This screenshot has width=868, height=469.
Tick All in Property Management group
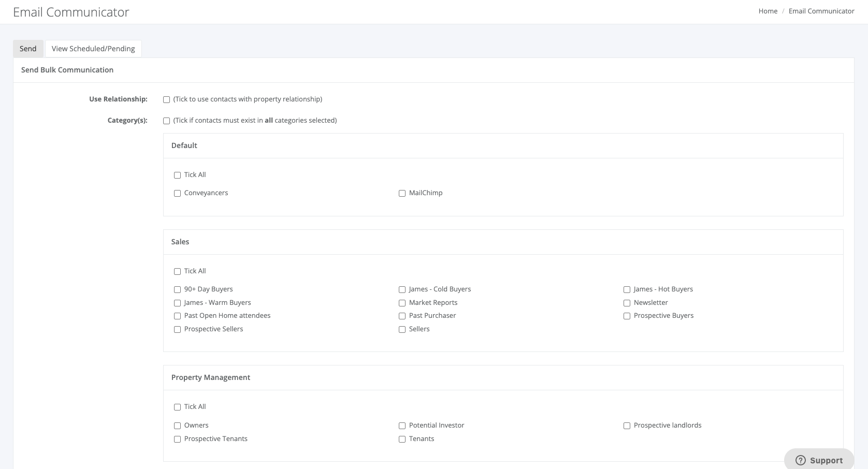click(177, 407)
